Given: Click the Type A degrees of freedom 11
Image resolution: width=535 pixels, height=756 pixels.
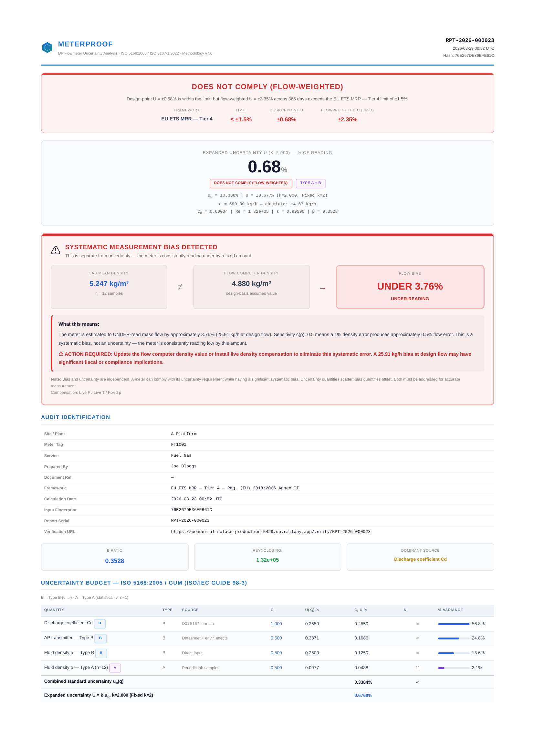Looking at the screenshot, I should coord(418,668).
